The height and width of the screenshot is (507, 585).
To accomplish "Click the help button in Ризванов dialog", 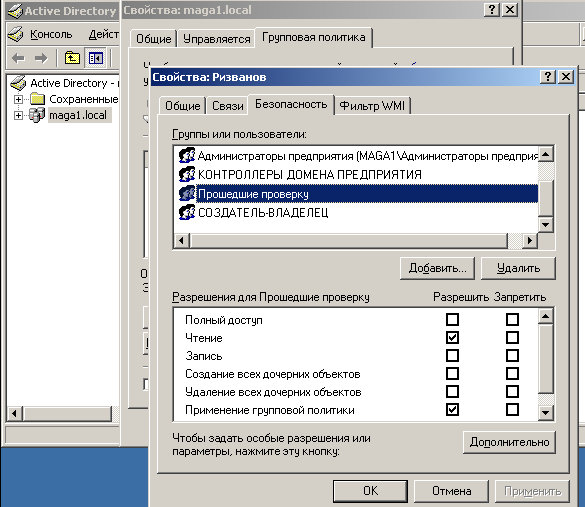I will pos(547,76).
